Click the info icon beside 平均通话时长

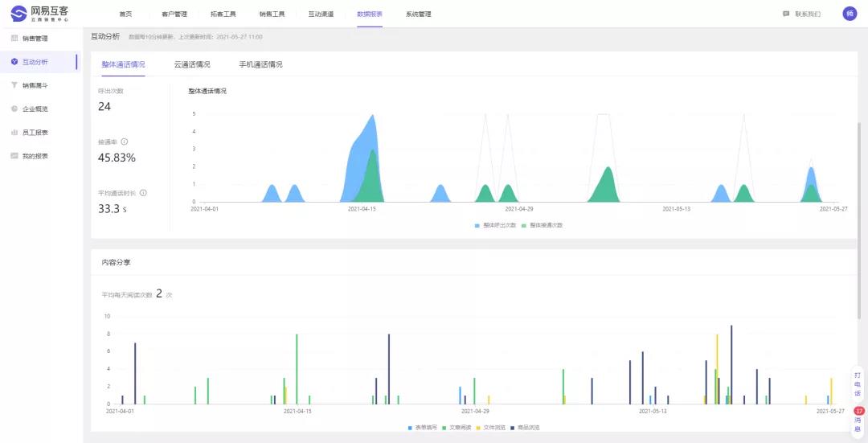point(143,193)
